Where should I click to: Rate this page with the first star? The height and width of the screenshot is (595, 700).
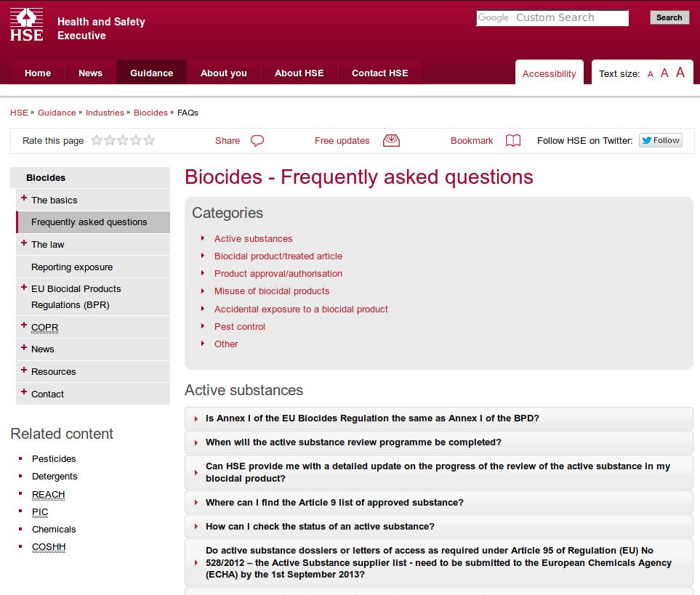coord(97,140)
